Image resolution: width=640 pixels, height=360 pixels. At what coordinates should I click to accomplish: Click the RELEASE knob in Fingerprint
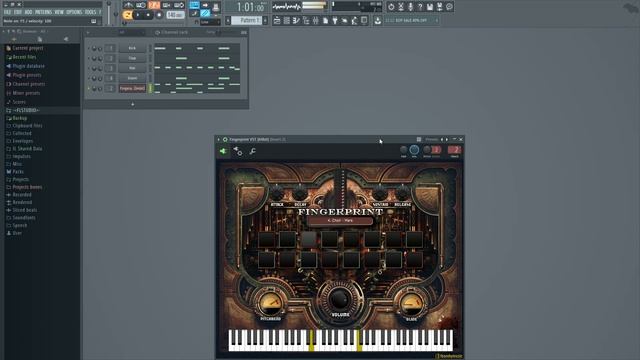click(x=402, y=194)
